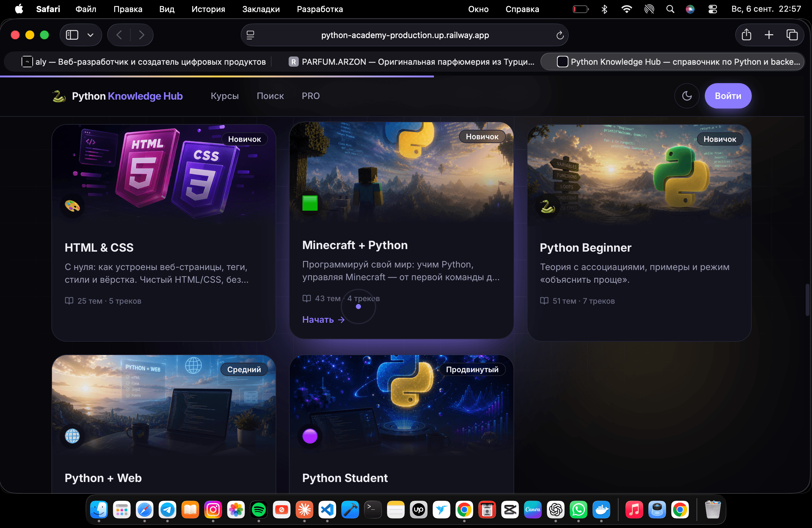Open ChatGPT from the Dock
812x528 pixels.
pyautogui.click(x=555, y=510)
